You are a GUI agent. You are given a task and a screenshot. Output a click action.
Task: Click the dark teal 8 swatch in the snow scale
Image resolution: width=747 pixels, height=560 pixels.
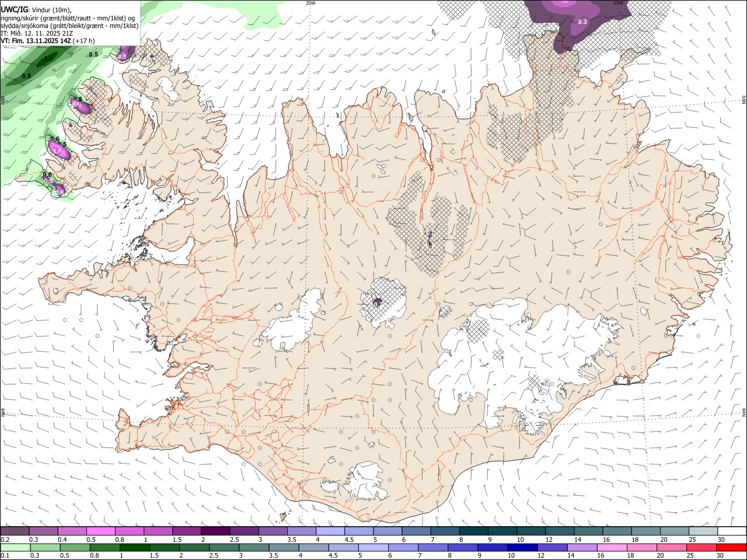coord(473,531)
